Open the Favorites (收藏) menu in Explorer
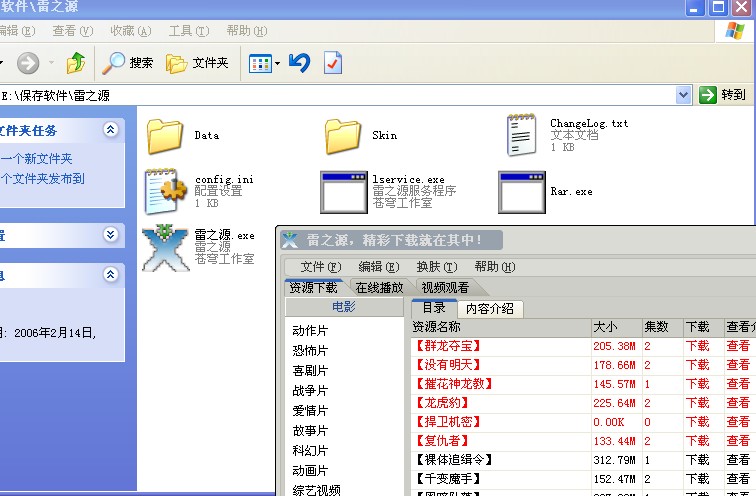756x496 pixels. coord(131,31)
